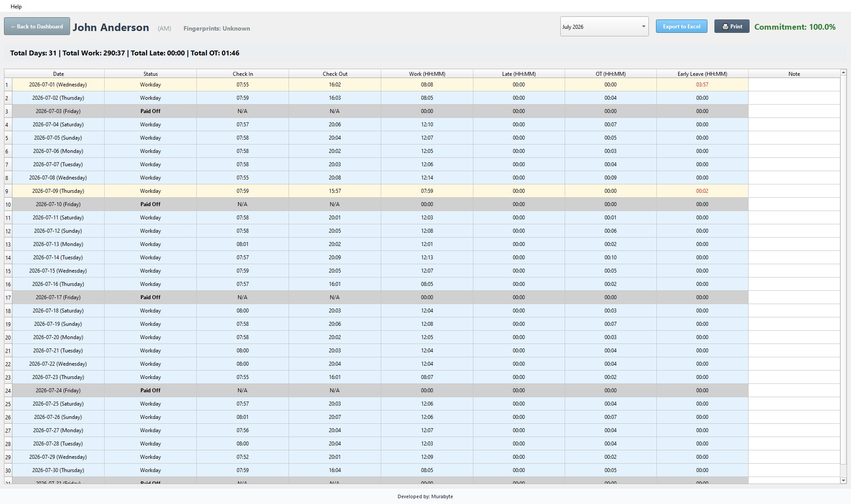Click Paid Off status for 2026-07-17

[150, 297]
